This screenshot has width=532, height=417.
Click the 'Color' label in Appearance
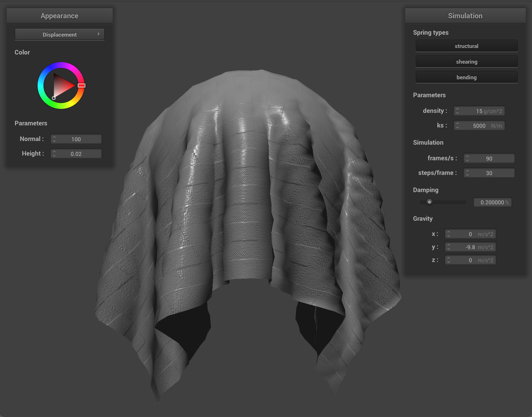point(22,52)
